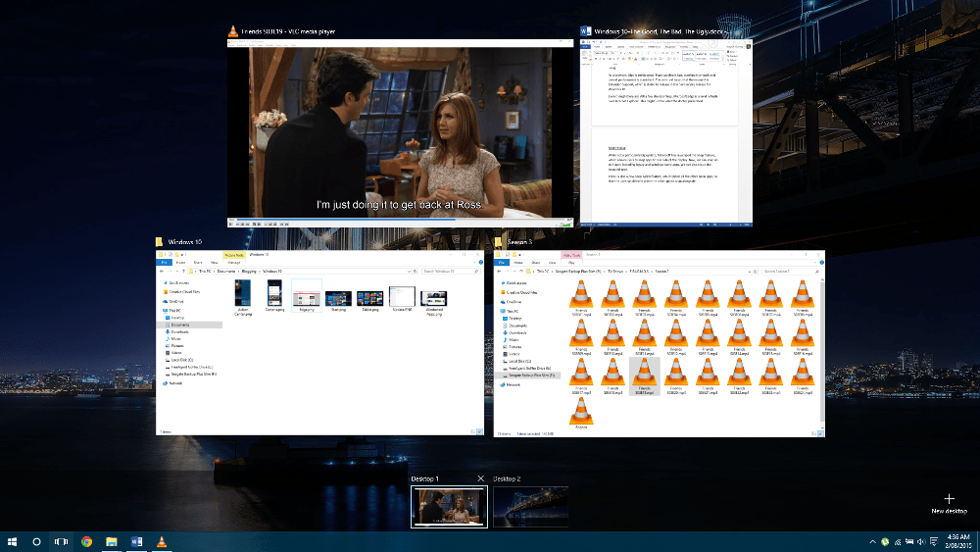This screenshot has width=980, height=552.
Task: Select Creative Cloud Files in the Season 3 sidebar
Action: [x=519, y=292]
